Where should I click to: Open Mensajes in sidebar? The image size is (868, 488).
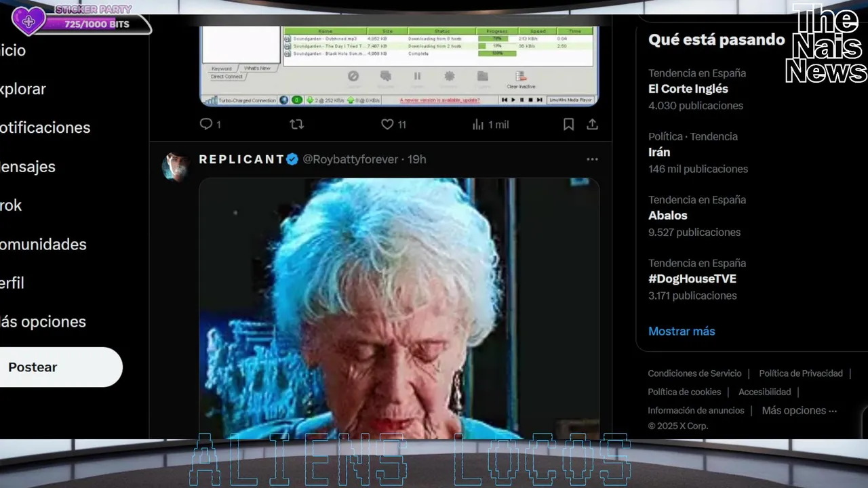point(28,166)
